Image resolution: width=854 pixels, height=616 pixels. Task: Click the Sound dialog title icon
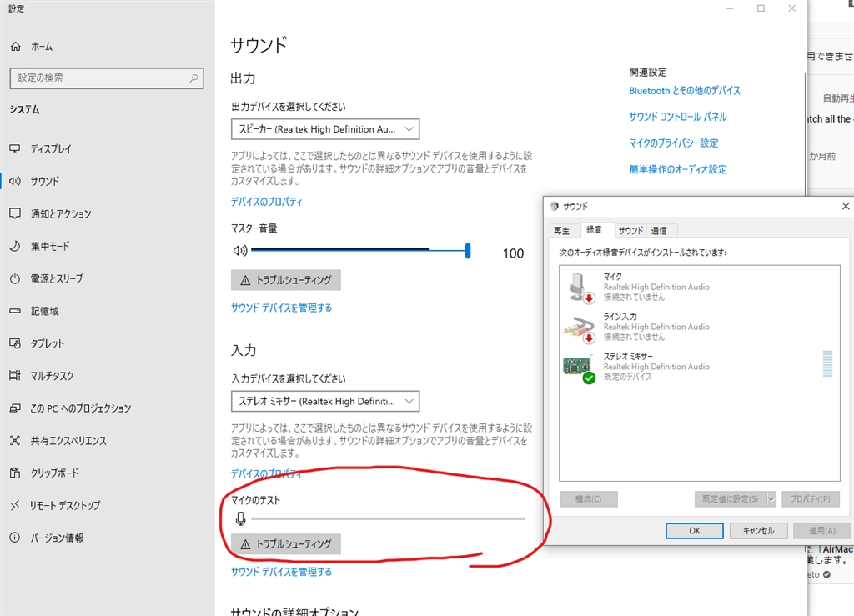tap(555, 206)
